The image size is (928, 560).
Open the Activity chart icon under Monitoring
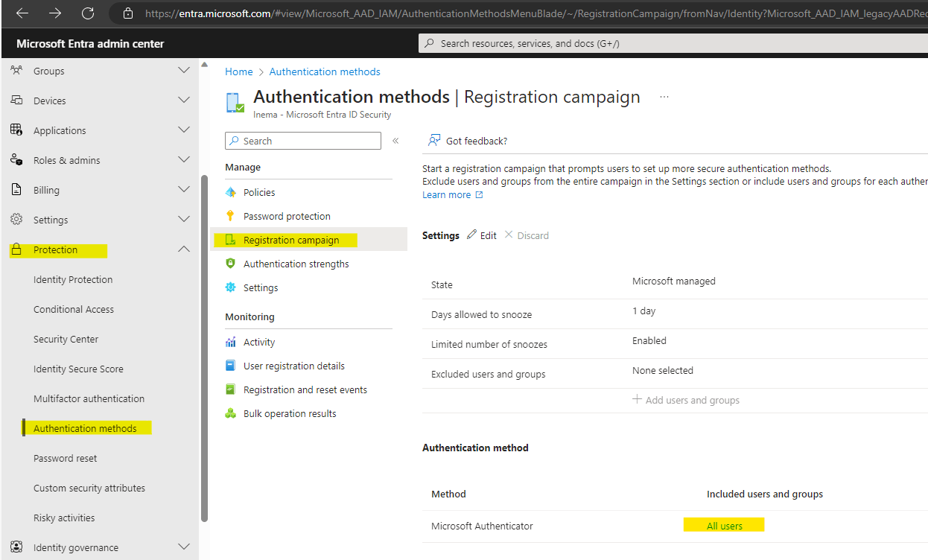[x=230, y=341]
